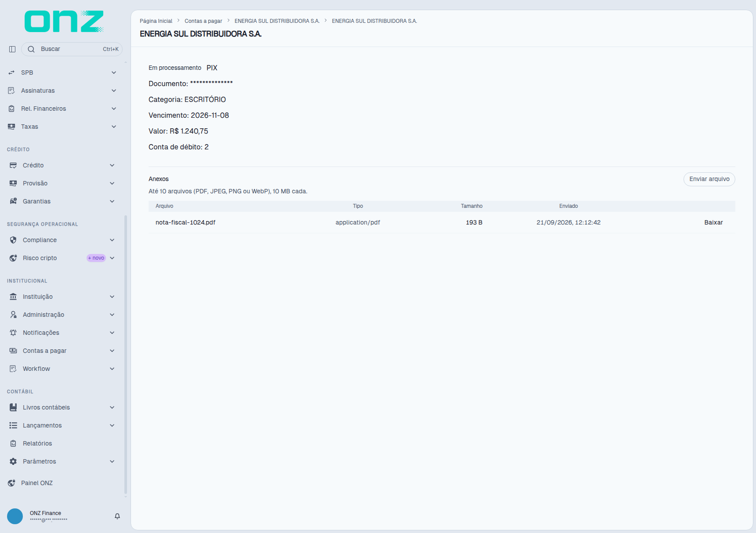
Task: Click the sidebar vertical scrollbar
Action: point(126,355)
